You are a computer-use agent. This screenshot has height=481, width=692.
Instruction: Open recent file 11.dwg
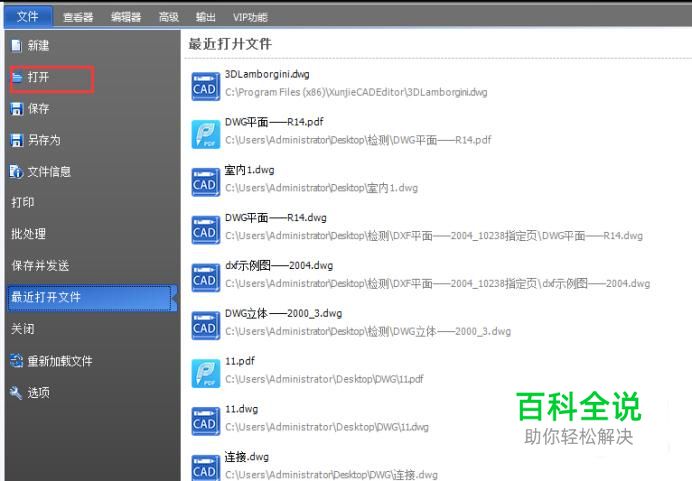click(x=241, y=409)
